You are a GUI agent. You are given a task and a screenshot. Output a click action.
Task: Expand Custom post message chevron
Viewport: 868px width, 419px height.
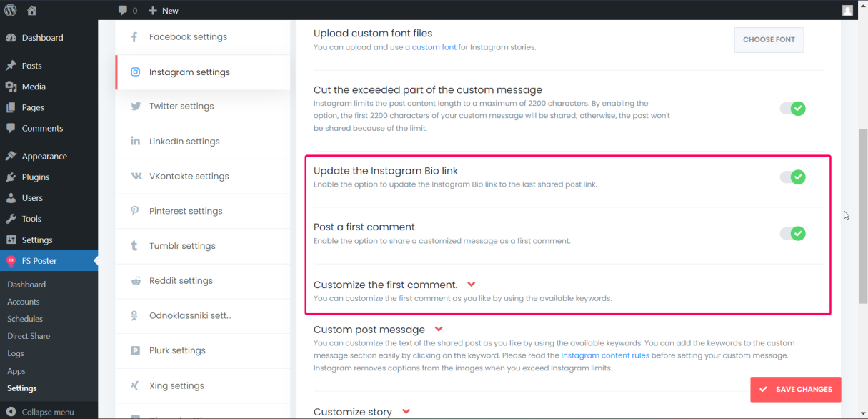439,330
